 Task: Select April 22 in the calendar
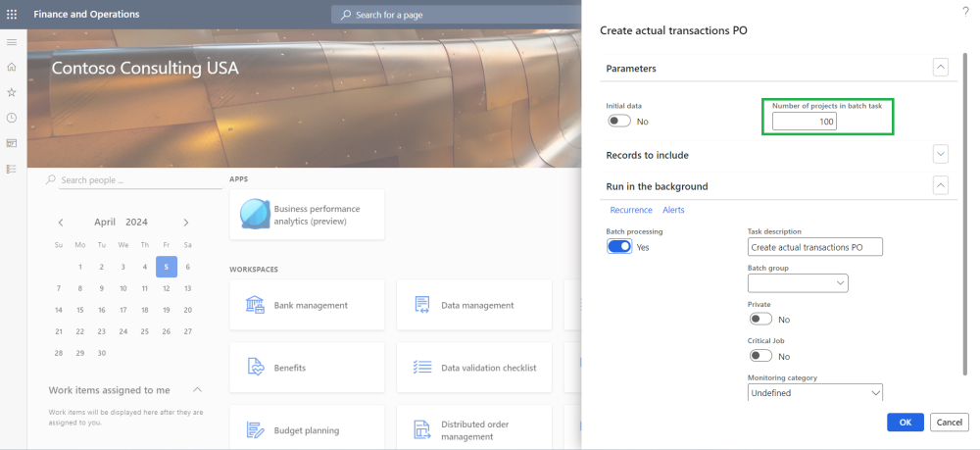click(x=80, y=331)
